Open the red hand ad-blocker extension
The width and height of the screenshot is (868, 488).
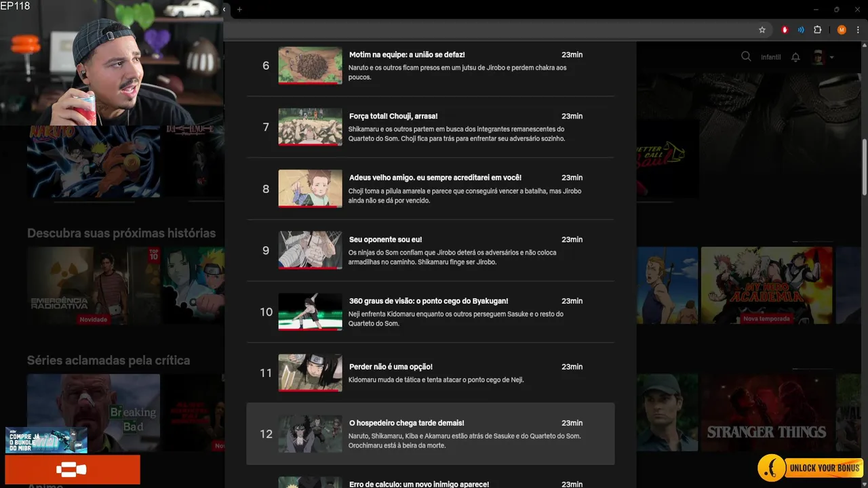(x=785, y=30)
